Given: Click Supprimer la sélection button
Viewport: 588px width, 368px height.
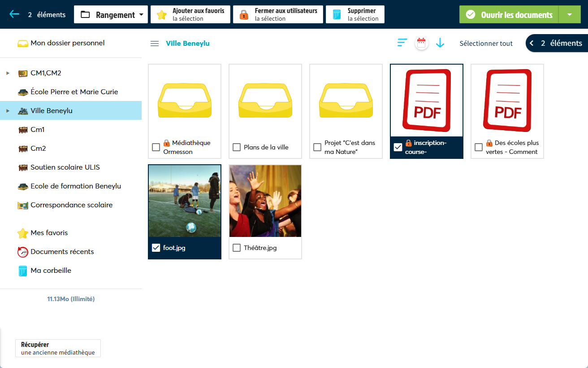Looking at the screenshot, I should (x=355, y=14).
